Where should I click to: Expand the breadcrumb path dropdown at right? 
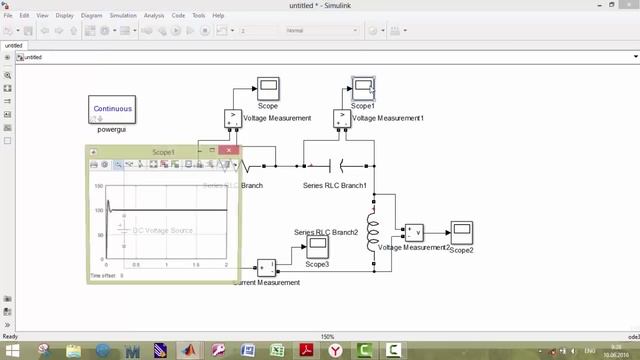(x=636, y=56)
